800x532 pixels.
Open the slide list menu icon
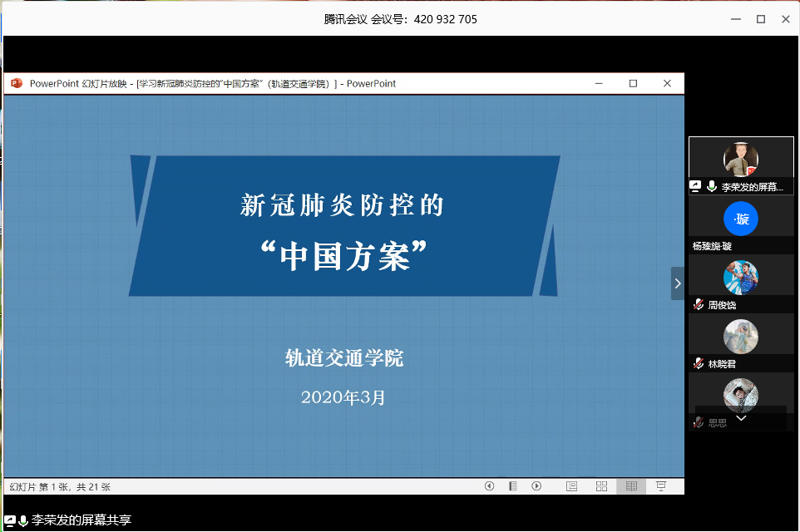(x=513, y=486)
